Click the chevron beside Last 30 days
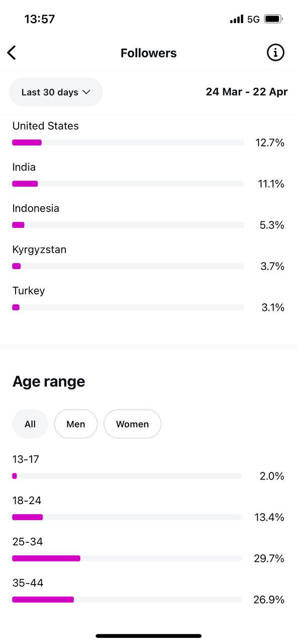Screen dimensions: 297x644 pyautogui.click(x=86, y=92)
